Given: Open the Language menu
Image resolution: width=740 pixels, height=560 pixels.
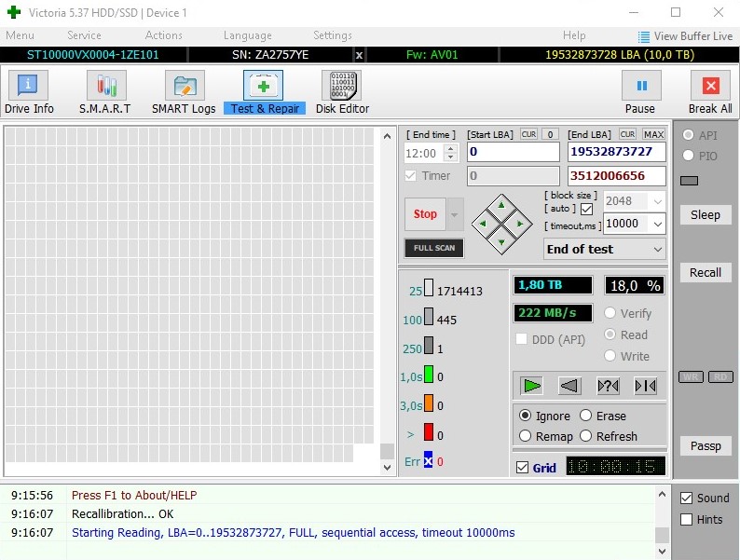Looking at the screenshot, I should point(247,35).
